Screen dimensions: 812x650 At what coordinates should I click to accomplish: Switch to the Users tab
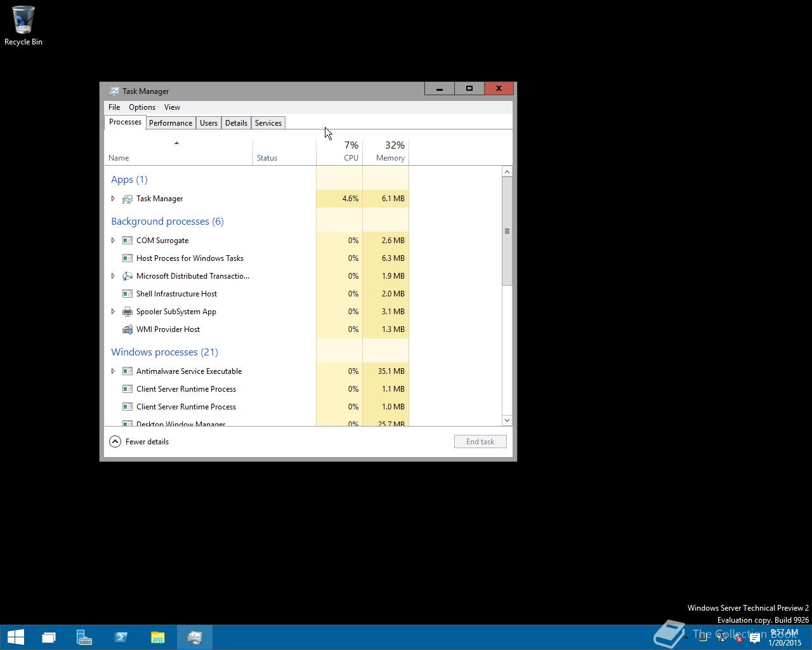[209, 123]
